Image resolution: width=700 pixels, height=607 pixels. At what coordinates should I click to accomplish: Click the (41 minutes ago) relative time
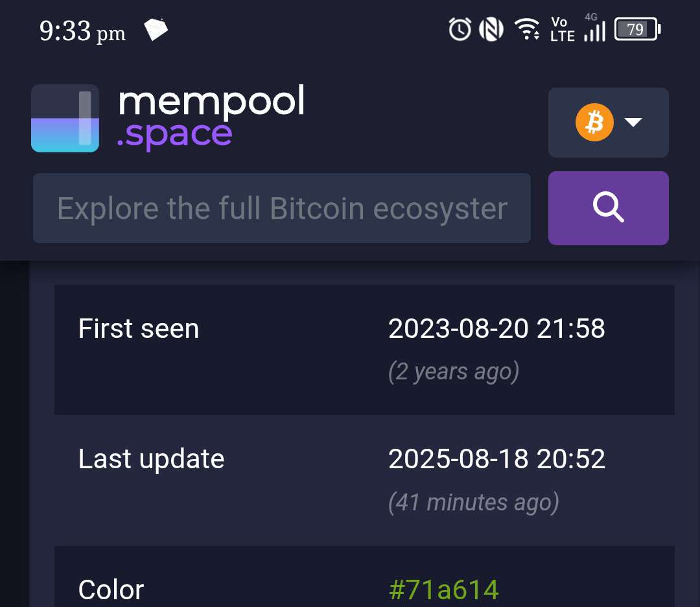(x=473, y=503)
